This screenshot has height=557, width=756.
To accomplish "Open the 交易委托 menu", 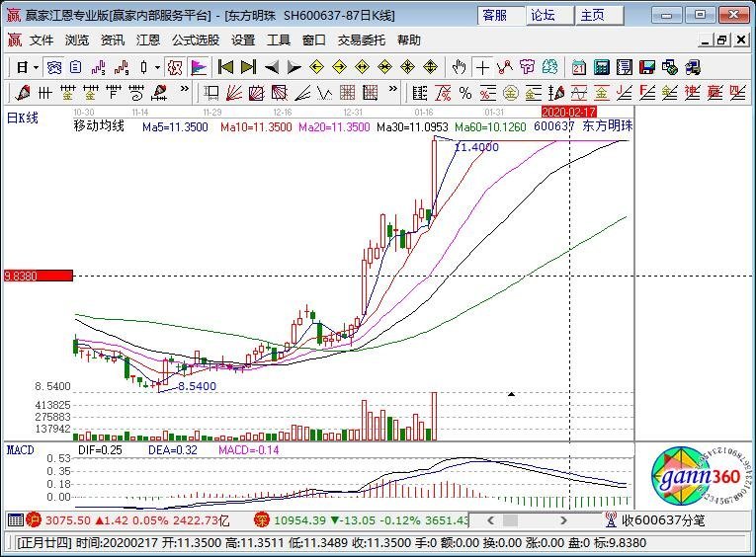I will coord(361,40).
